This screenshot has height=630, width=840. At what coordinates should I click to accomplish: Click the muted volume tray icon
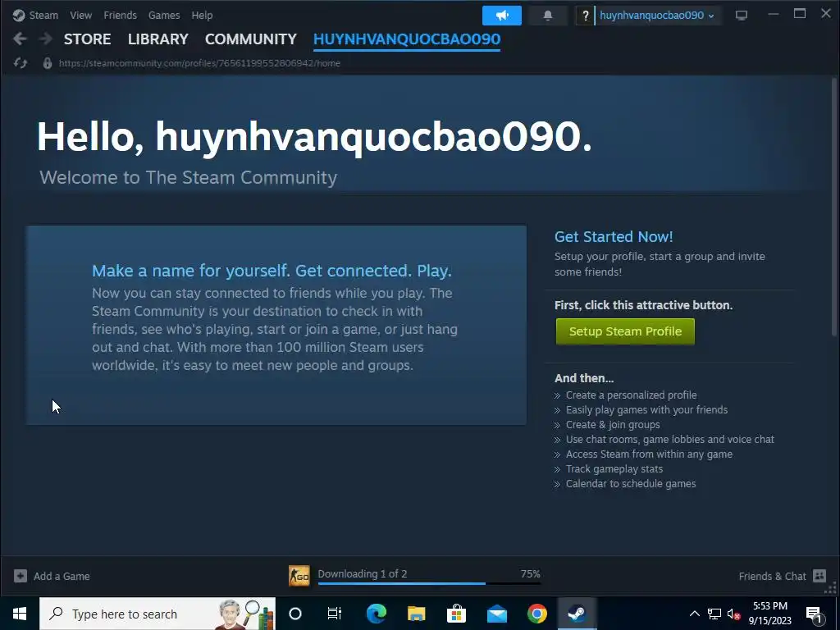tap(733, 614)
